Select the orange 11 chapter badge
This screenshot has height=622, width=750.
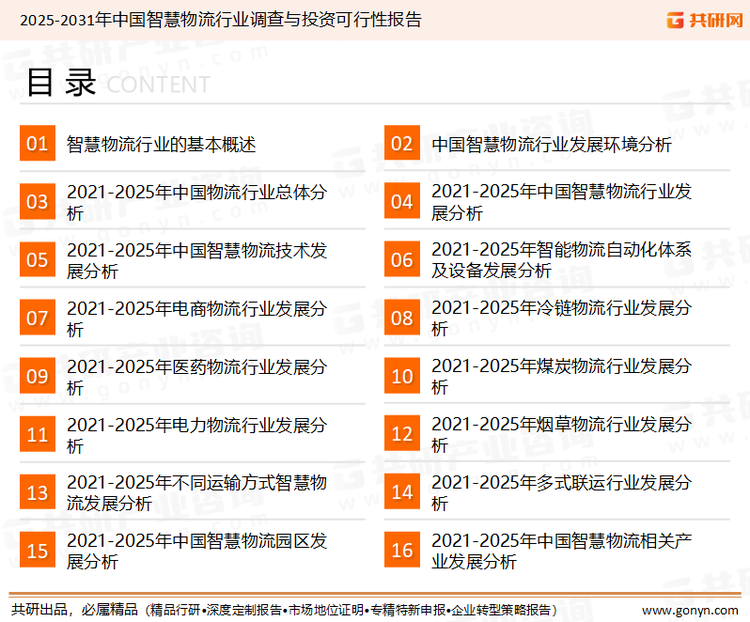[x=37, y=434]
